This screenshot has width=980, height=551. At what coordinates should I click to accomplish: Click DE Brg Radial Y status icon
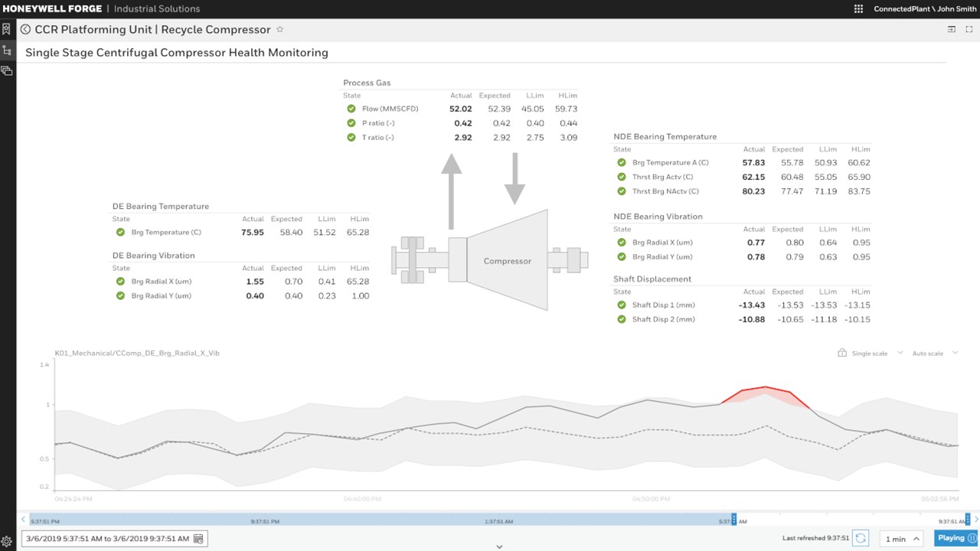pyautogui.click(x=120, y=295)
